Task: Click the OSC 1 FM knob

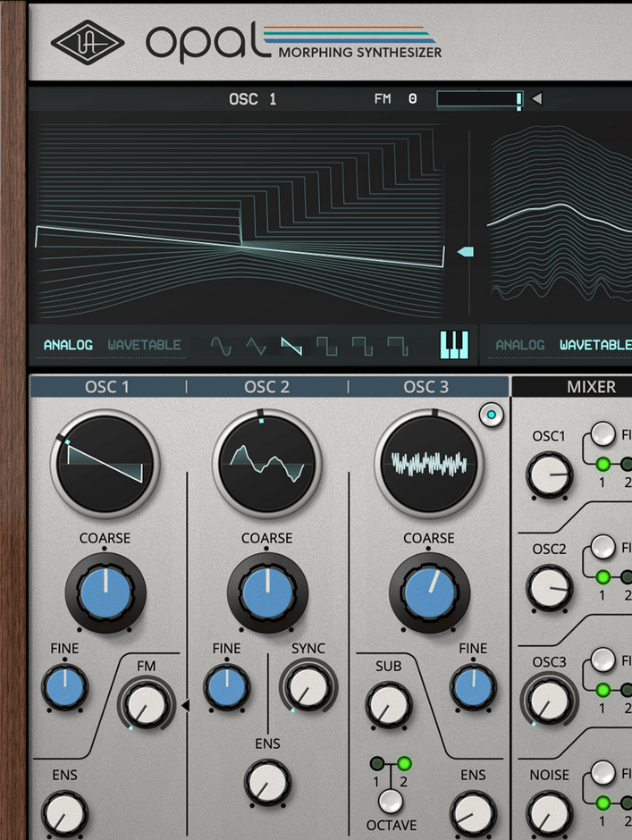Action: (147, 705)
